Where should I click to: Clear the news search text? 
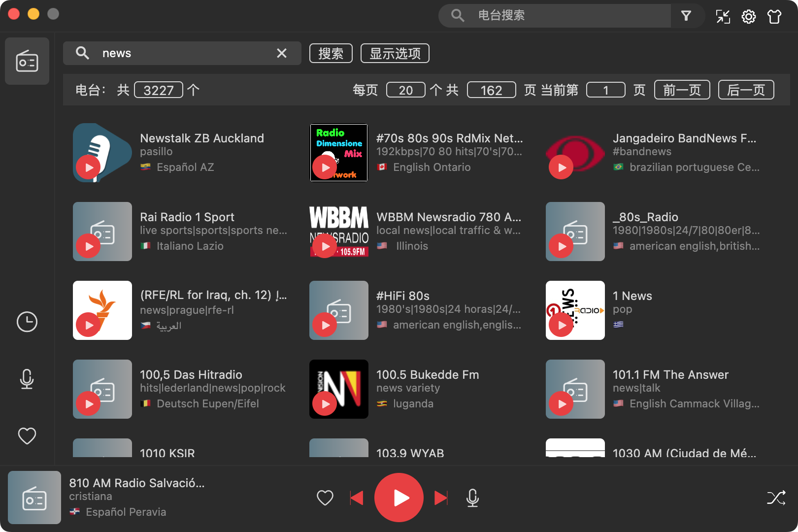click(x=282, y=53)
